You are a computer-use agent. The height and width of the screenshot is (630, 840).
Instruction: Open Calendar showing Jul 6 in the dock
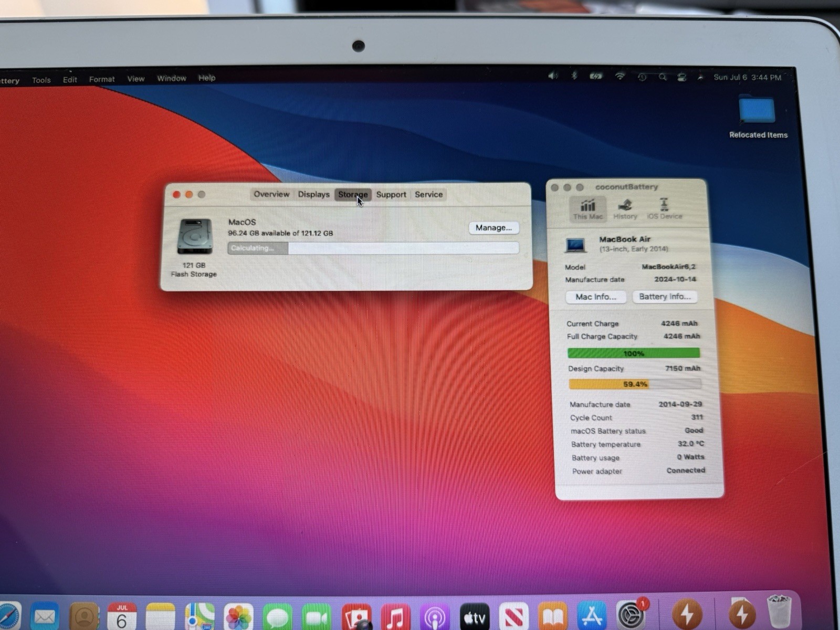click(x=122, y=616)
